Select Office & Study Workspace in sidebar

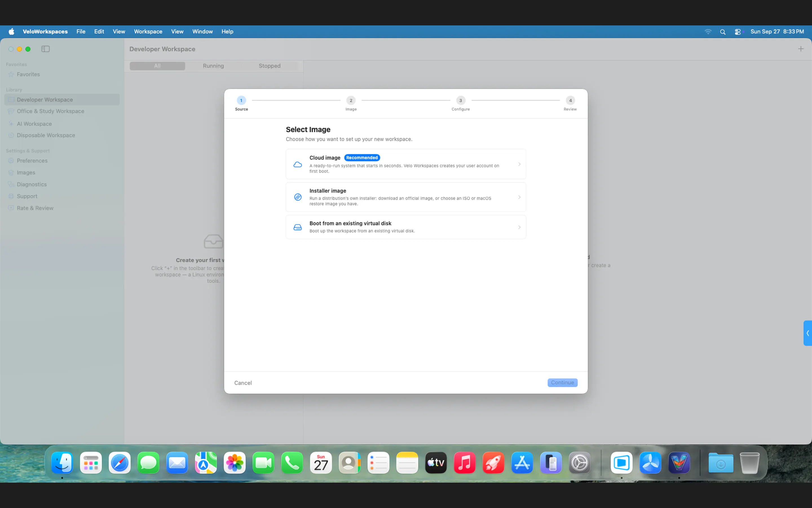click(62, 111)
